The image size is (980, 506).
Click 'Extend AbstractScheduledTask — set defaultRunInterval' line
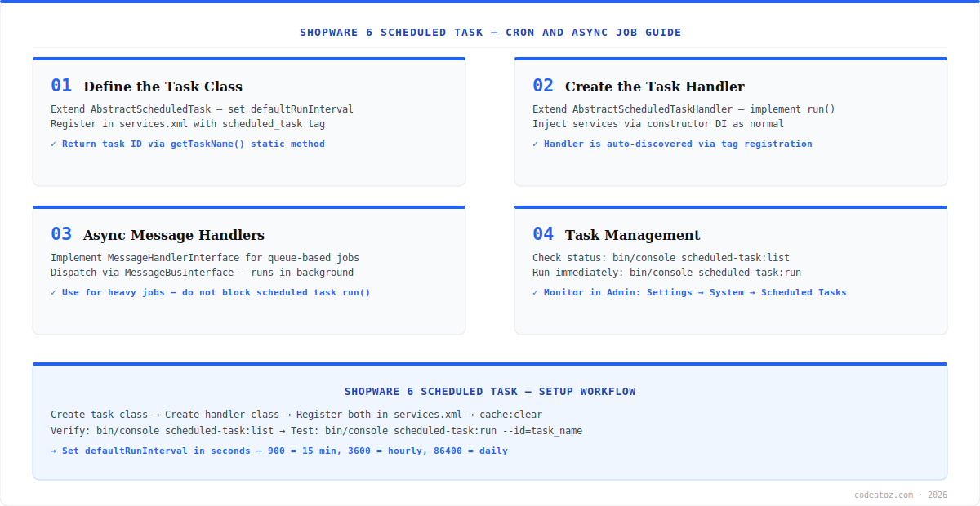(x=202, y=109)
